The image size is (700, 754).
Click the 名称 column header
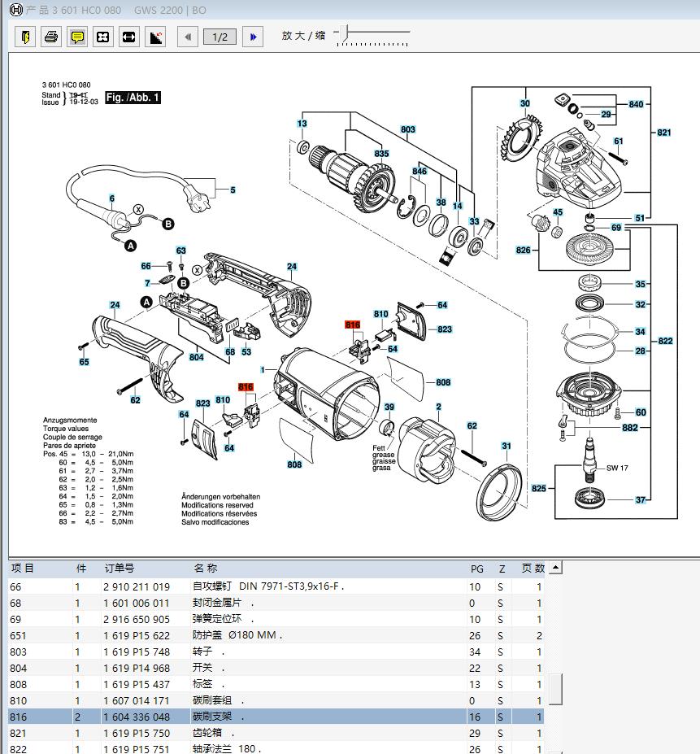pyautogui.click(x=206, y=568)
